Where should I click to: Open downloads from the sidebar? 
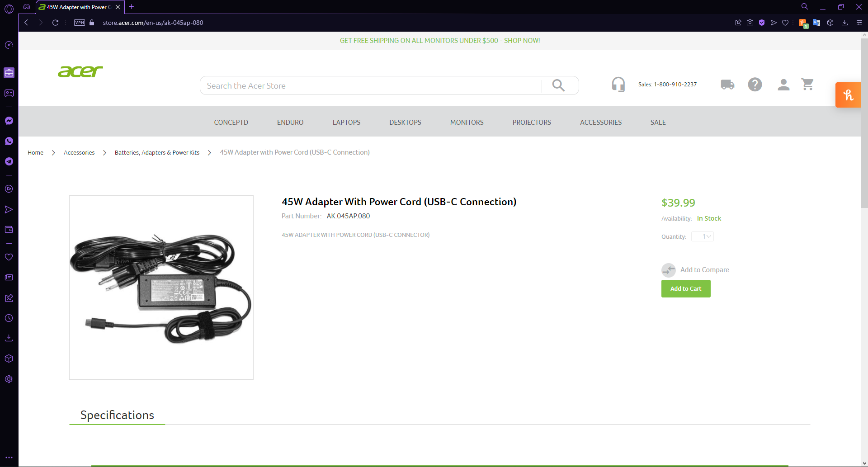(x=9, y=338)
